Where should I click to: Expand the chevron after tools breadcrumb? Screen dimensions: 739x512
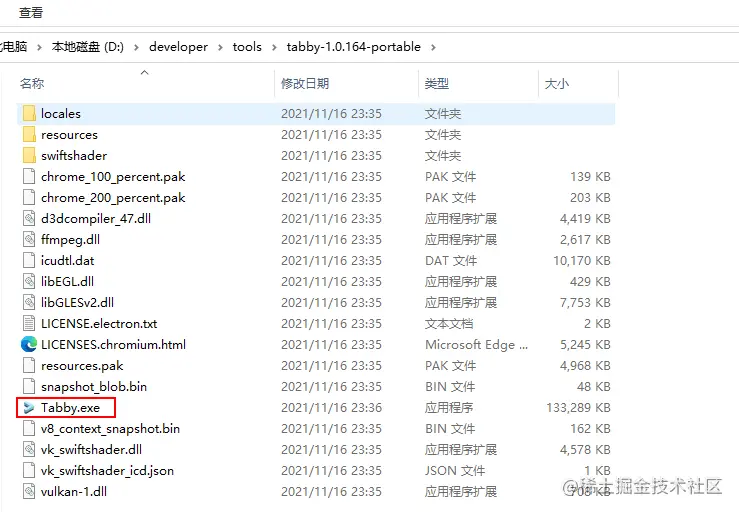click(x=274, y=47)
